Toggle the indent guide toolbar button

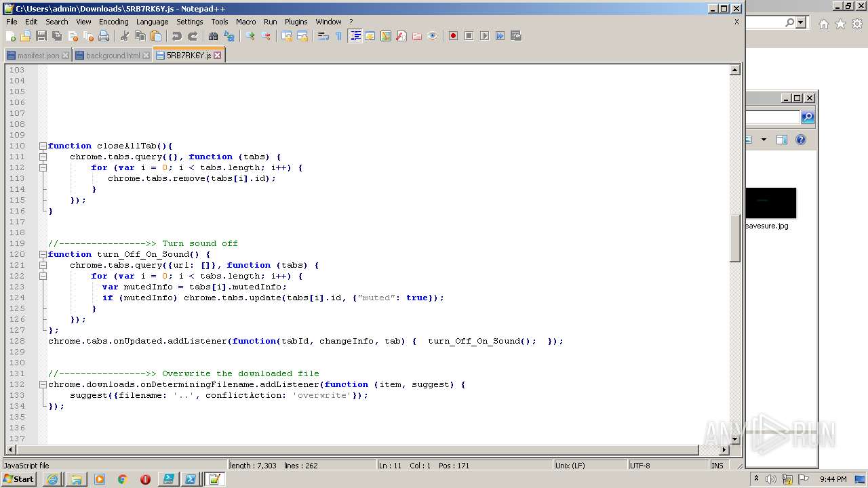355,36
